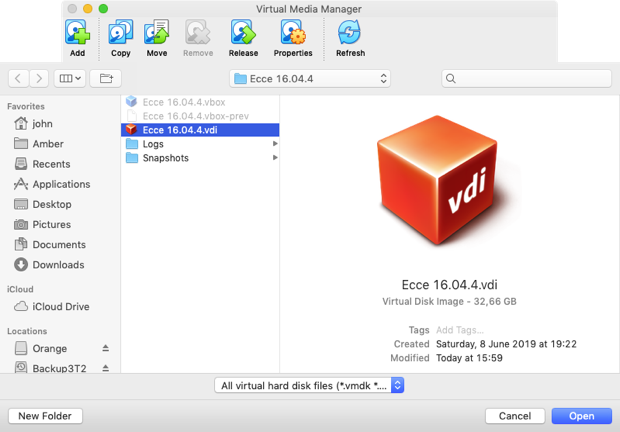Select the Snapshots folder
620x432 pixels.
click(200, 158)
